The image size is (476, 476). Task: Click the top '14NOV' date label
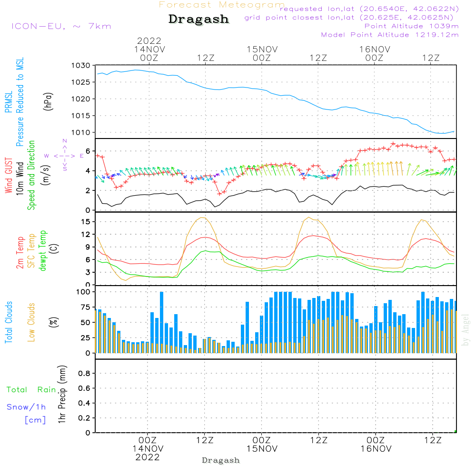click(x=149, y=50)
